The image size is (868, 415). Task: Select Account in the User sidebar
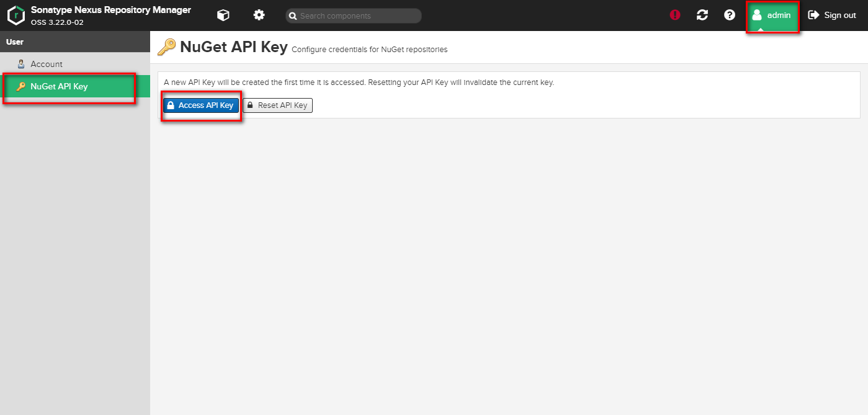(75, 64)
